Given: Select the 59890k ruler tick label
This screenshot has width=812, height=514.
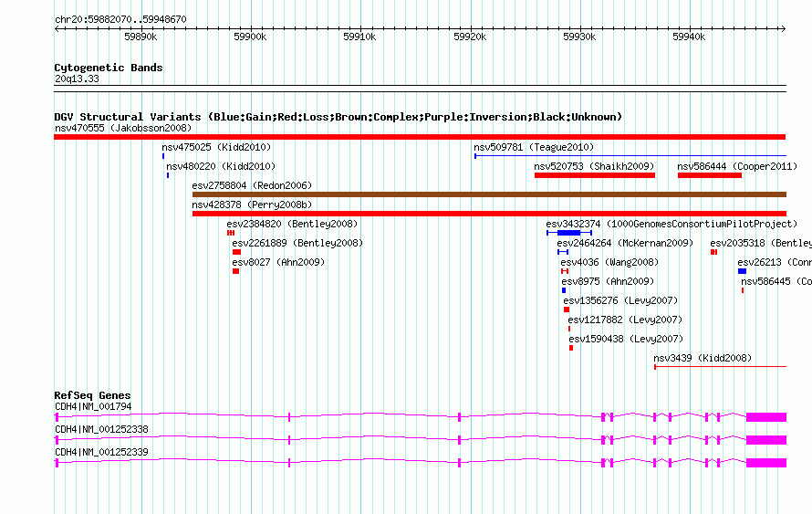Looking at the screenshot, I should (141, 37).
